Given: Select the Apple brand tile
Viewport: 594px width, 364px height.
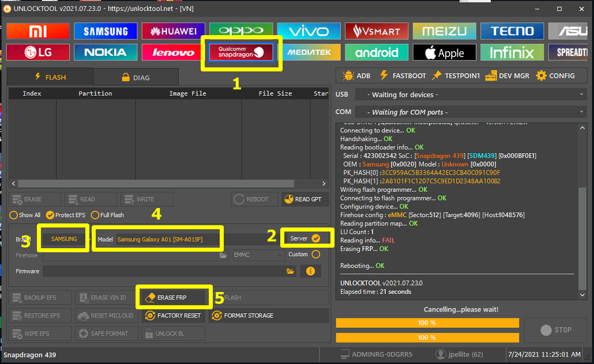Looking at the screenshot, I should coord(445,52).
